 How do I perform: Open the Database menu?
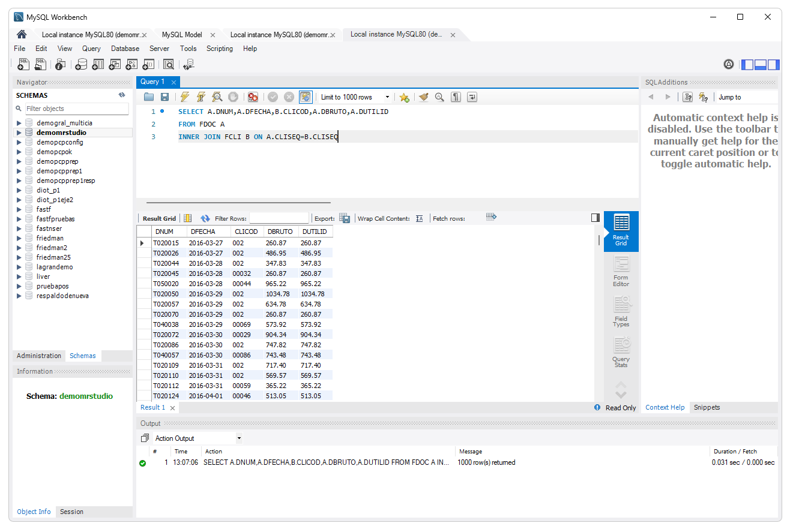(x=125, y=49)
